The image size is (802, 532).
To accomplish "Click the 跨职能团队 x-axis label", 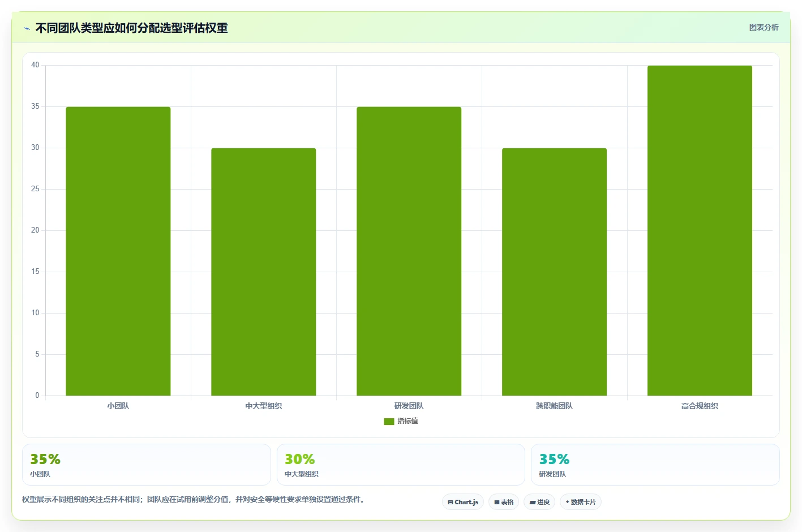I will click(x=555, y=406).
